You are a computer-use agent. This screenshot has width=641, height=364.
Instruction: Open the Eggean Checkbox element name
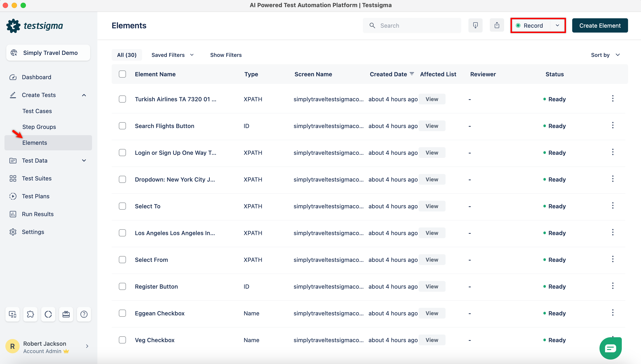click(160, 313)
